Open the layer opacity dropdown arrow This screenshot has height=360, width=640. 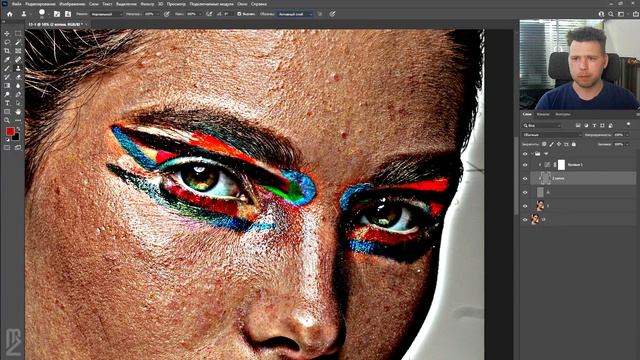[627, 135]
